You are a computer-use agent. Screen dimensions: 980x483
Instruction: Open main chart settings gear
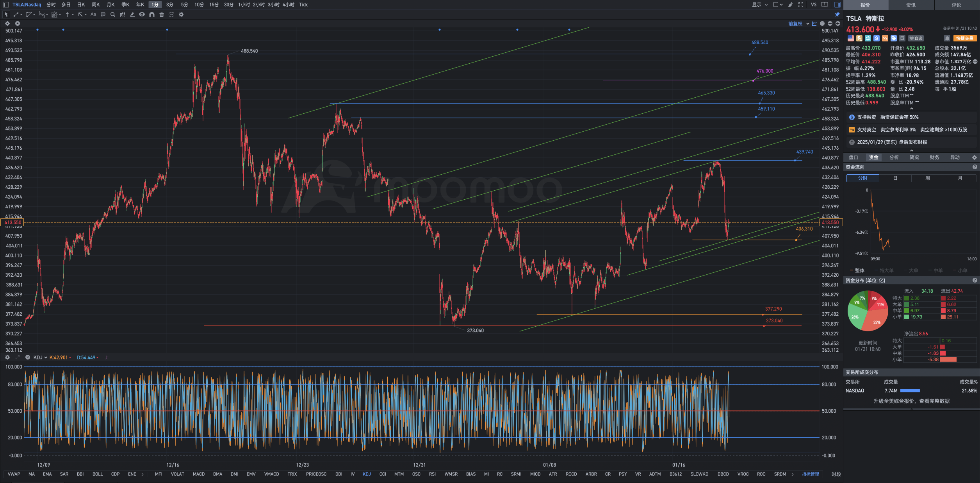point(7,23)
